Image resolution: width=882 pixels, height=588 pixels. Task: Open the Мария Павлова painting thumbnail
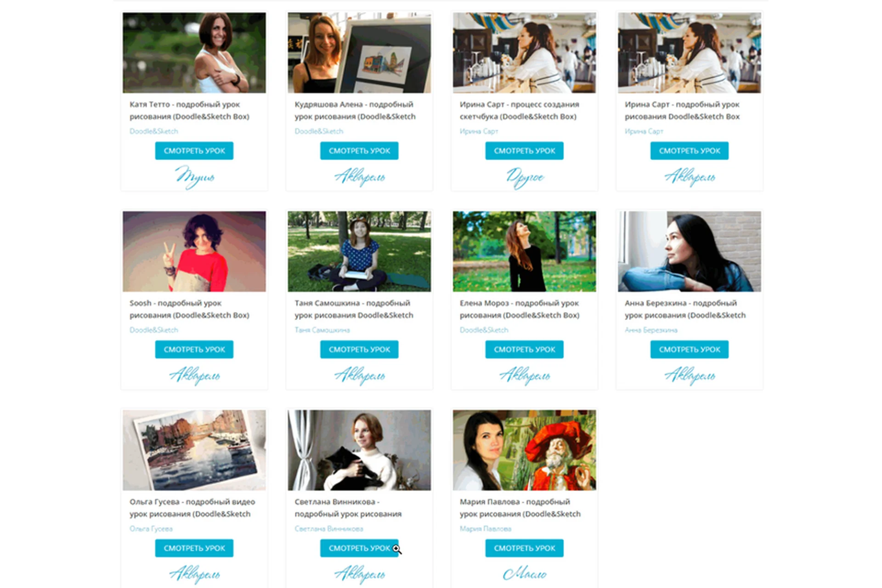click(x=524, y=450)
